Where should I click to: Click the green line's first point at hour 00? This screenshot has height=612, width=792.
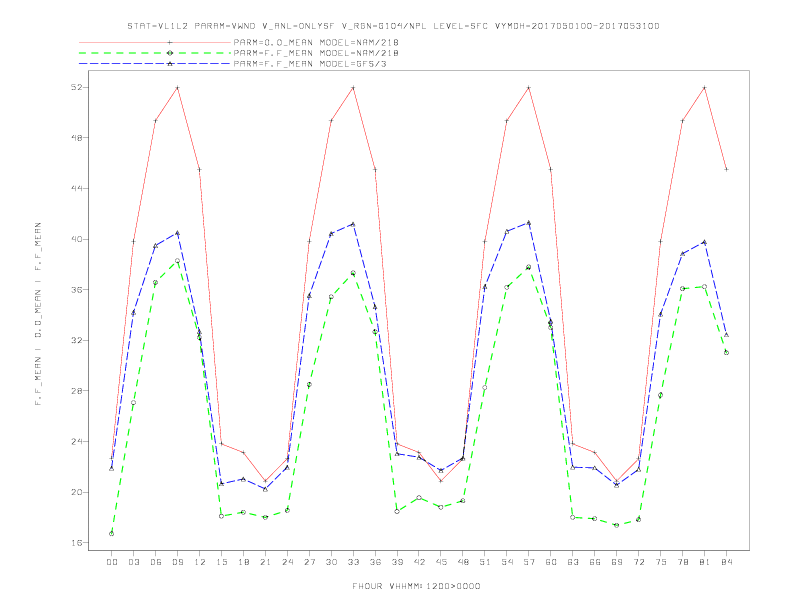click(x=112, y=534)
